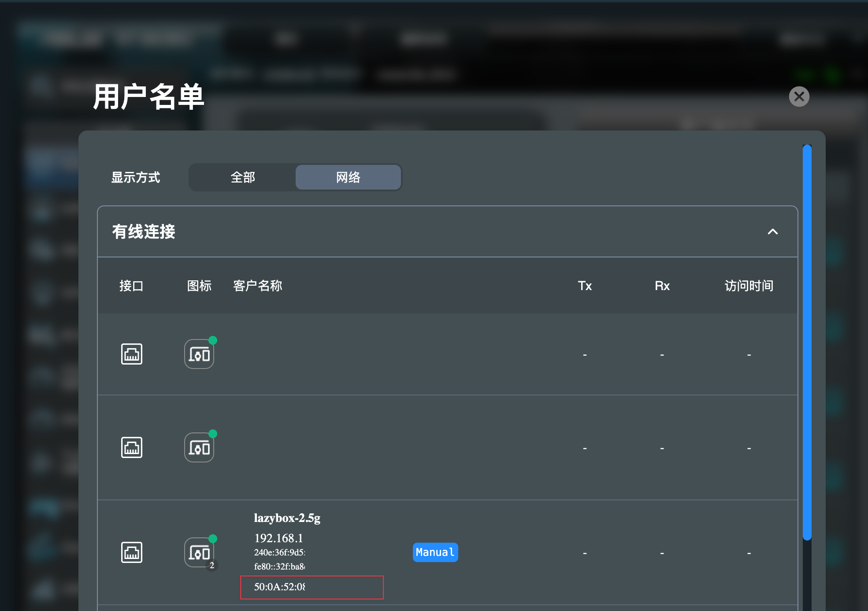Click first row's client device icon

pos(199,354)
